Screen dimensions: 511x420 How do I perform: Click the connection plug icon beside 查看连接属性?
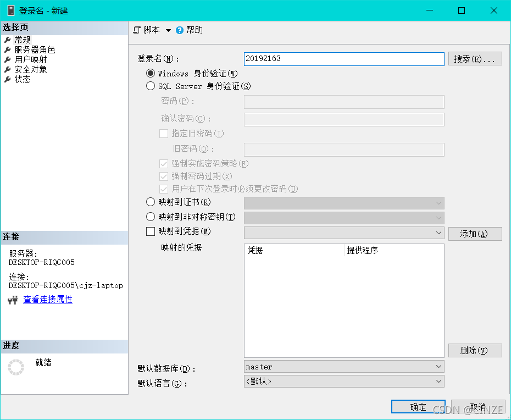pyautogui.click(x=13, y=300)
